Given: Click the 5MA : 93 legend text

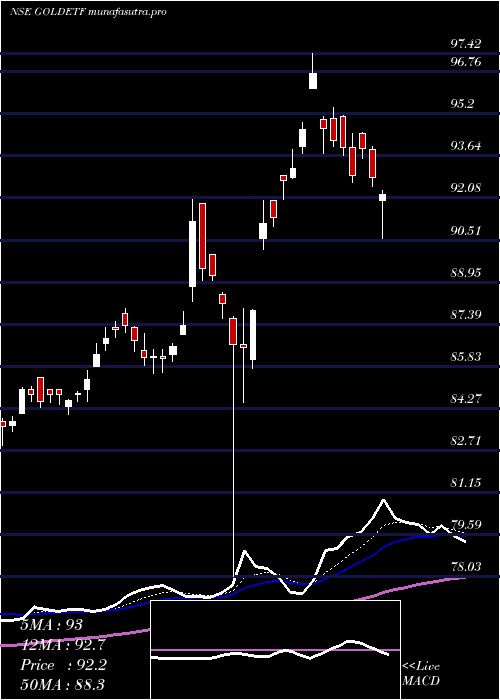Looking at the screenshot, I should click(52, 625).
